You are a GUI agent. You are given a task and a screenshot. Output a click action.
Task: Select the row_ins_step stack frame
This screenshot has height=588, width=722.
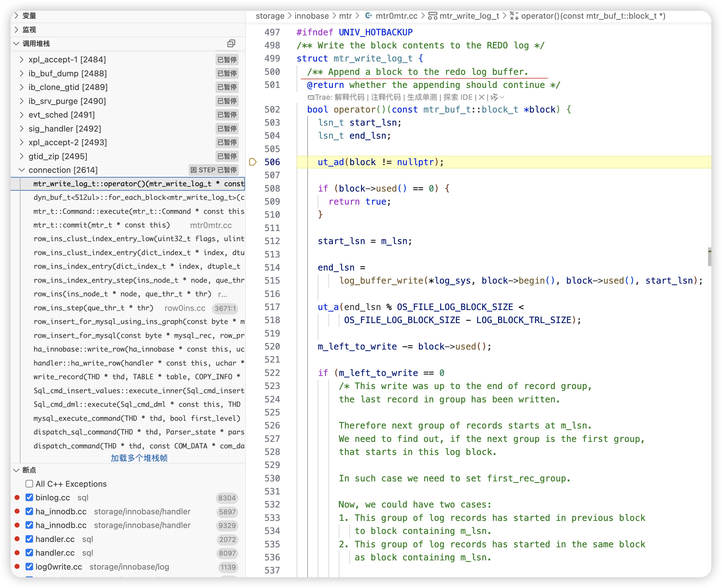click(93, 308)
